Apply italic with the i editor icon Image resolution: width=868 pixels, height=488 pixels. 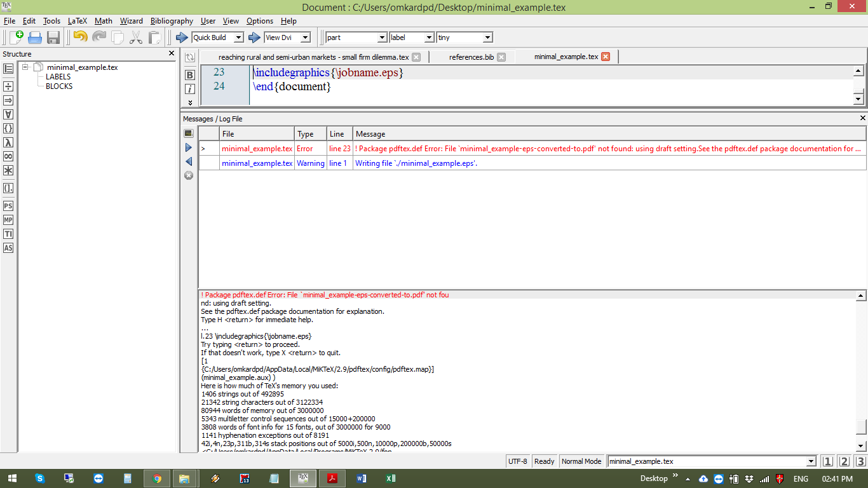[x=189, y=89]
